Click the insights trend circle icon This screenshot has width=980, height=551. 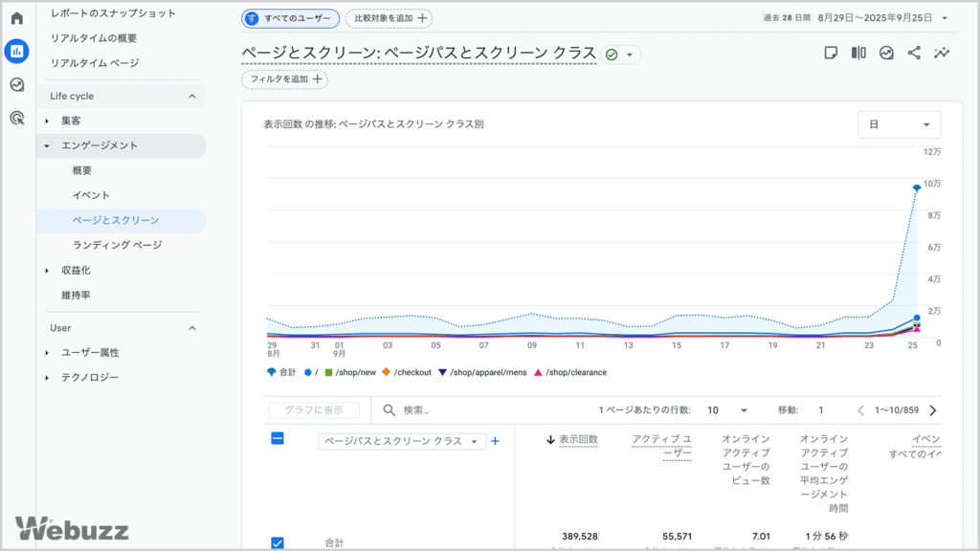(x=886, y=54)
